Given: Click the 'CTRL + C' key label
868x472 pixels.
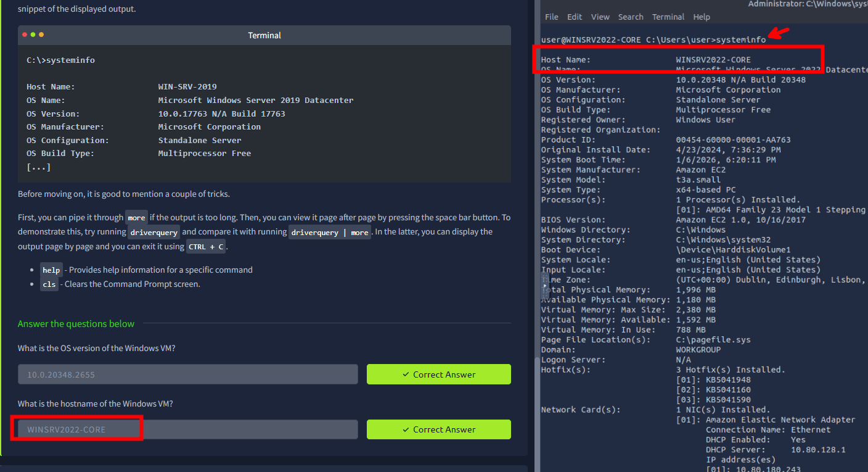Looking at the screenshot, I should point(207,247).
